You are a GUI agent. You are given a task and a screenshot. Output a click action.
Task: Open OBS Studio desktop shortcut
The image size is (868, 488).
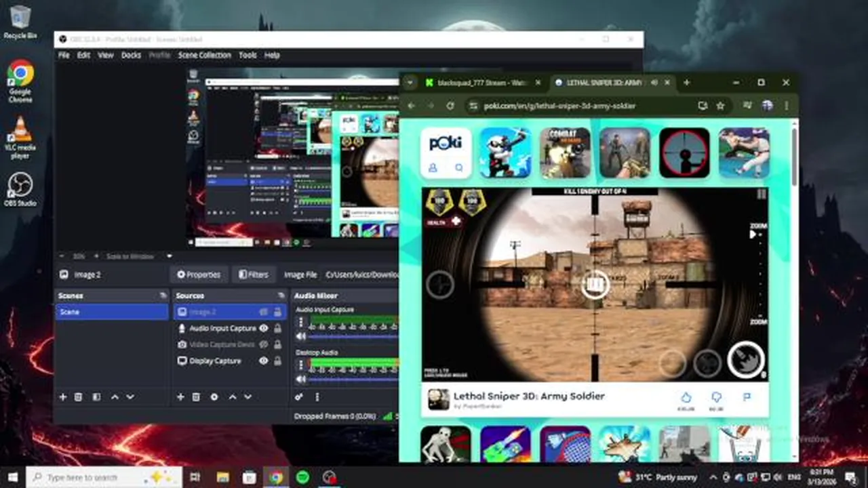20,190
